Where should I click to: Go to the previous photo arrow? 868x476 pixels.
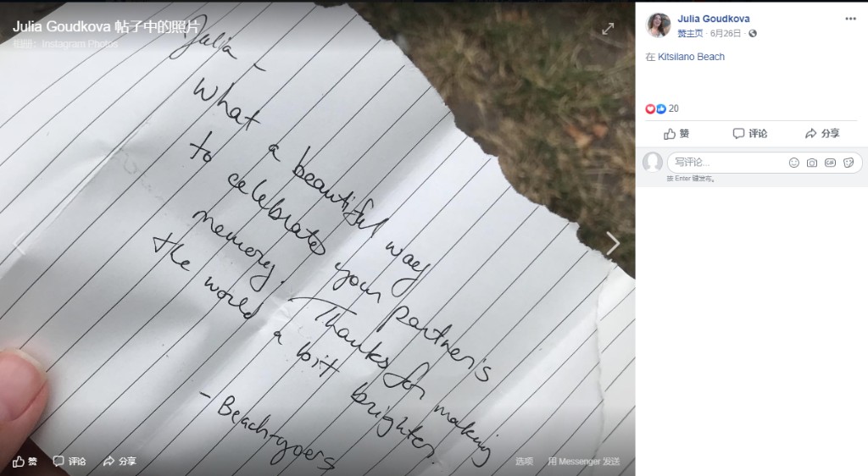[x=19, y=243]
